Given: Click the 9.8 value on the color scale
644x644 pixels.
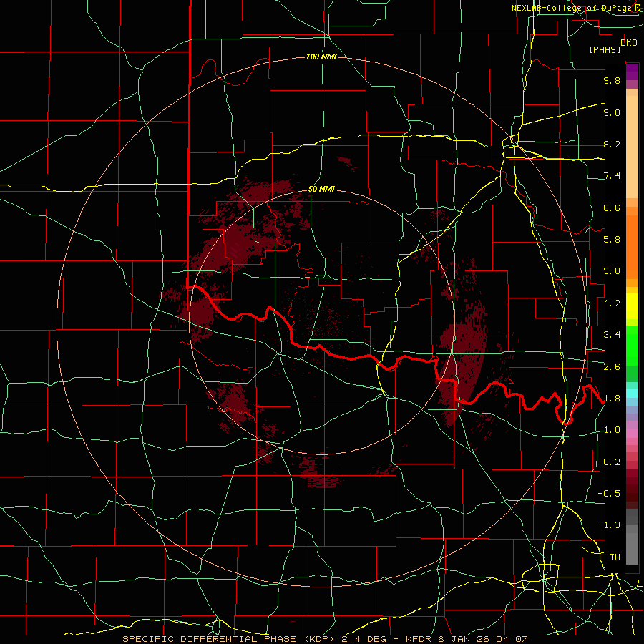Looking at the screenshot, I should click(612, 80).
